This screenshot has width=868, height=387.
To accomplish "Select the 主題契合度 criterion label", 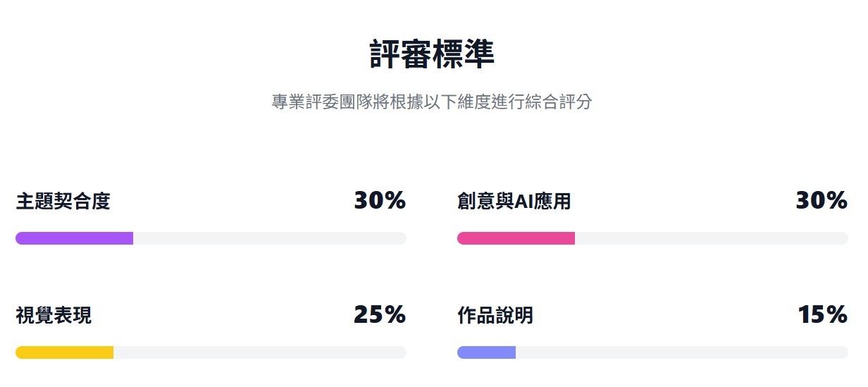I will click(x=63, y=202).
